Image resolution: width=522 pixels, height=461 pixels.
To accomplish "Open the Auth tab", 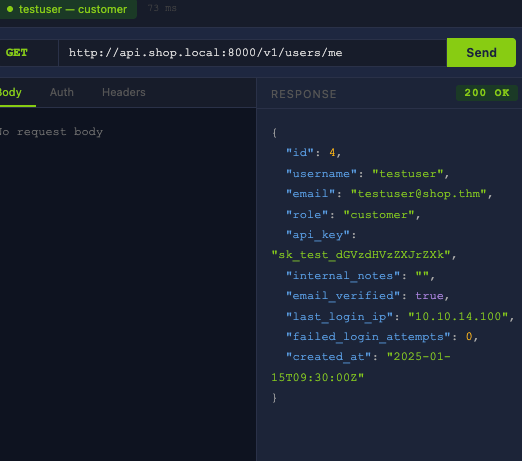I will [62, 92].
